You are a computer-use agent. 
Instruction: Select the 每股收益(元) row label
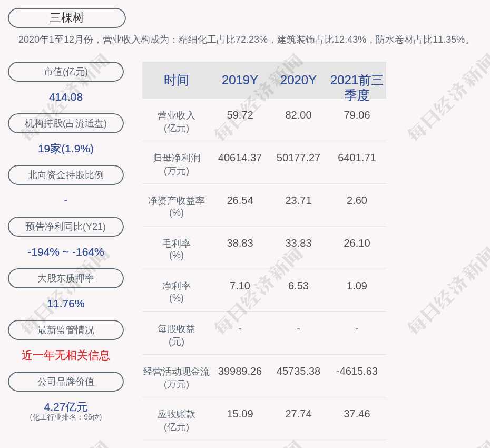click(177, 335)
